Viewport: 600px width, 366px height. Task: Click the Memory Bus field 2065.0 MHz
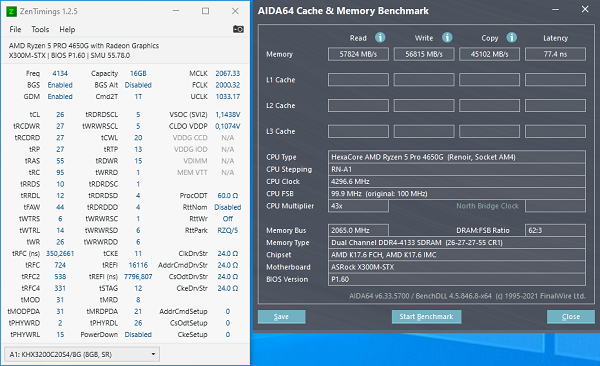pos(358,230)
